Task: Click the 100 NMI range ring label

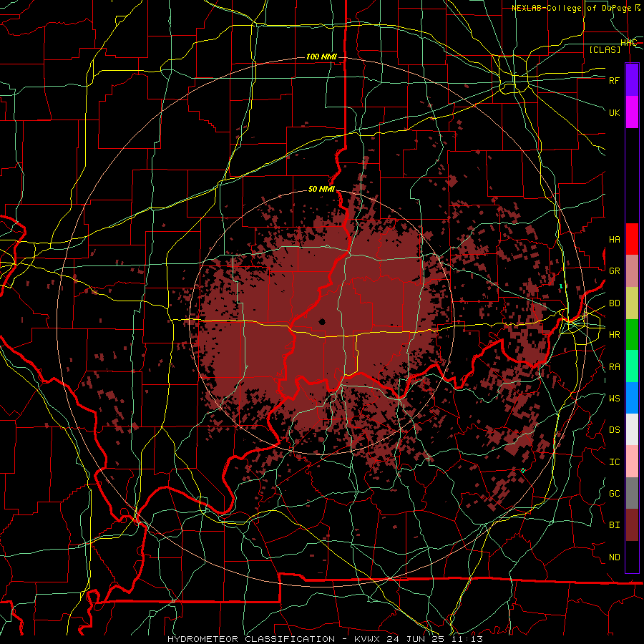Action: coord(321,57)
